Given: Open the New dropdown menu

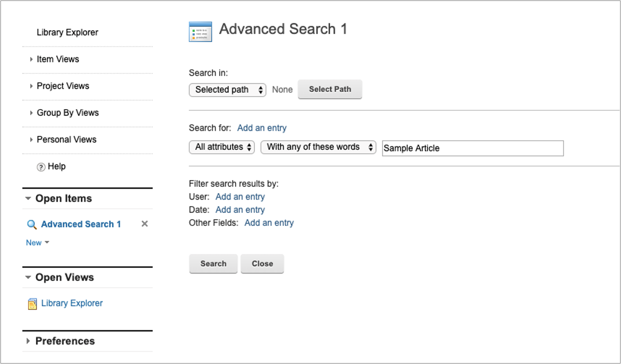Looking at the screenshot, I should pos(38,243).
